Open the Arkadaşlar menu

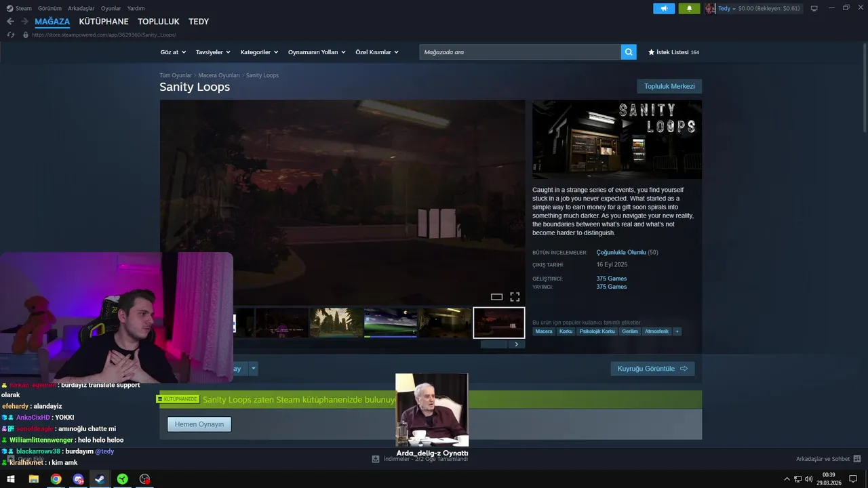[81, 8]
